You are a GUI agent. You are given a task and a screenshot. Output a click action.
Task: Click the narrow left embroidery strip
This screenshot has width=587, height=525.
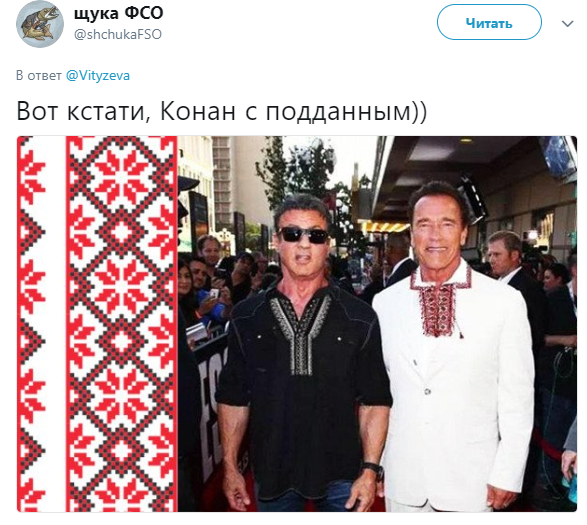pyautogui.click(x=32, y=324)
